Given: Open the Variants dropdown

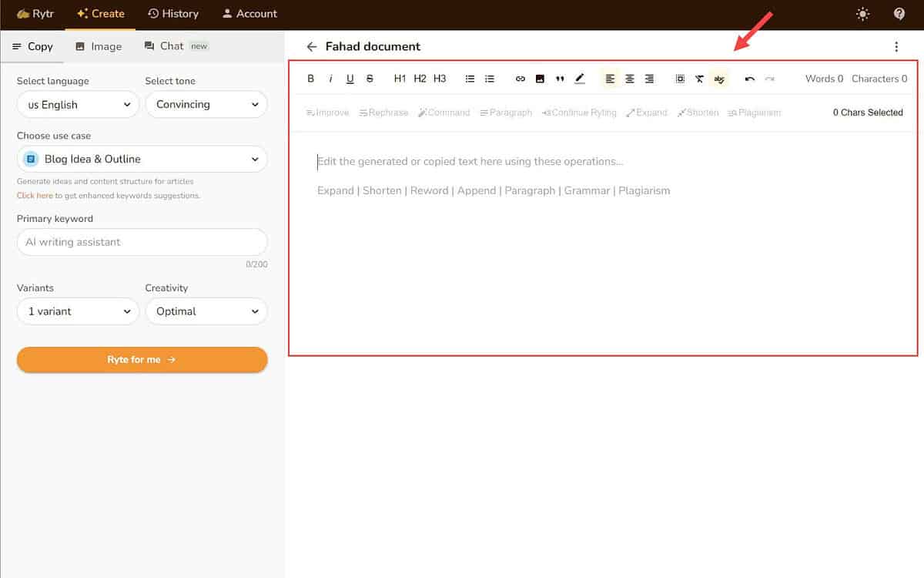Looking at the screenshot, I should [x=78, y=311].
